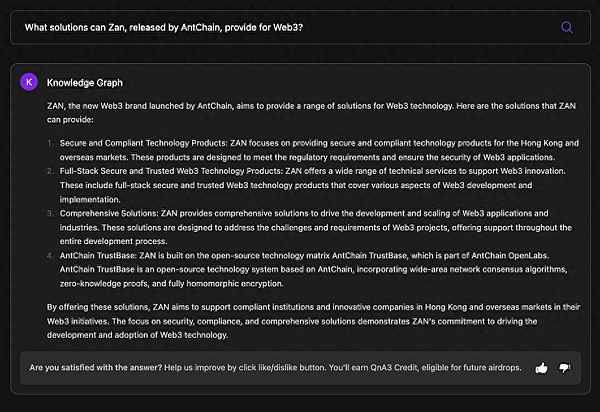Click the number 2 list marker
Viewport: 600px width, 412px height.
50,171
